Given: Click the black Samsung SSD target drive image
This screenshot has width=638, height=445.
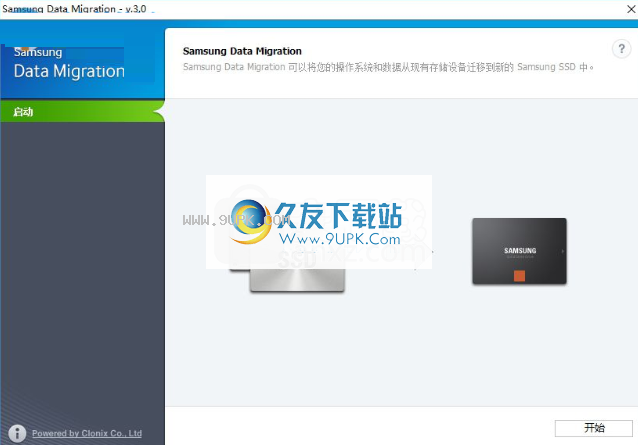Looking at the screenshot, I should (519, 251).
